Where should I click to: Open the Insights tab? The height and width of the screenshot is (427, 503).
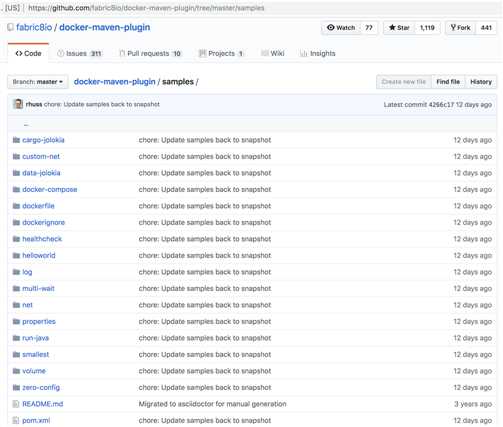point(318,53)
